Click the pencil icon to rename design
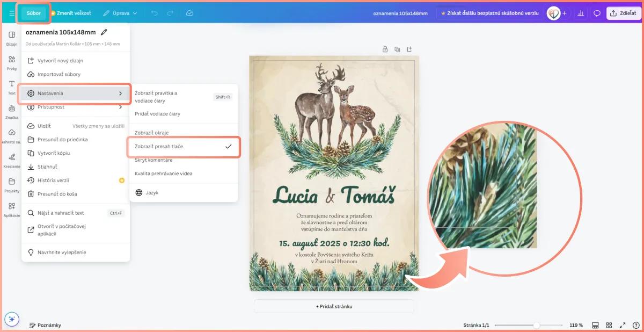The height and width of the screenshot is (332, 644). pos(104,32)
